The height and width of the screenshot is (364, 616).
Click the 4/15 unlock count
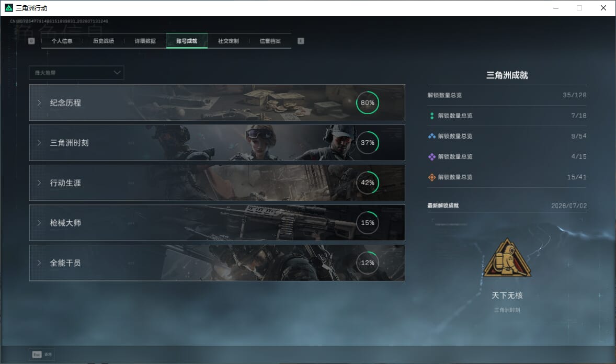pos(579,156)
